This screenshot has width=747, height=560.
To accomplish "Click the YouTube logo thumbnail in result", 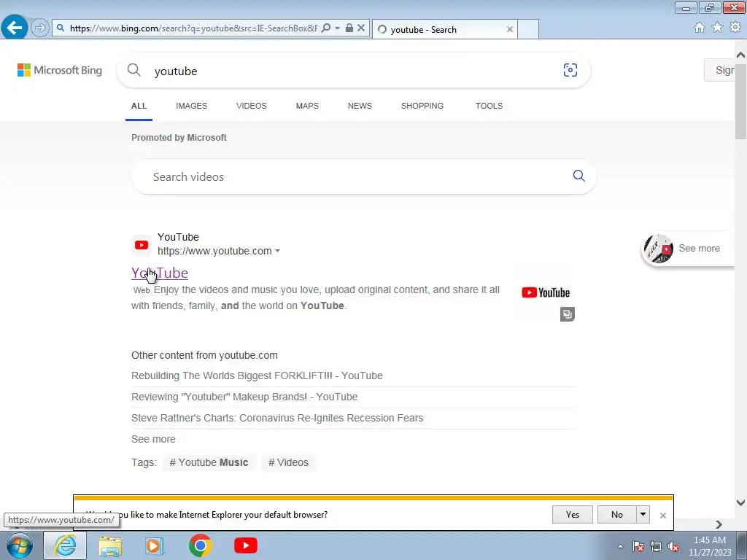I will (x=546, y=292).
